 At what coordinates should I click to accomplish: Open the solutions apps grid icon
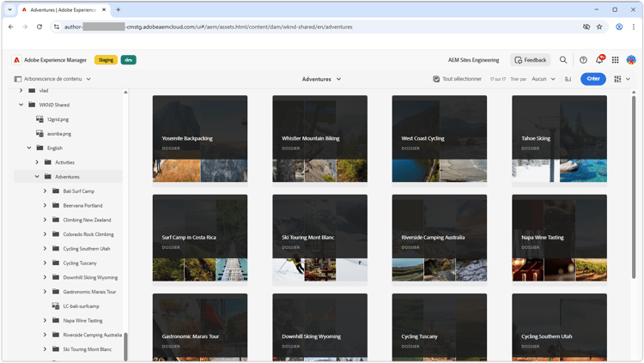[616, 60]
